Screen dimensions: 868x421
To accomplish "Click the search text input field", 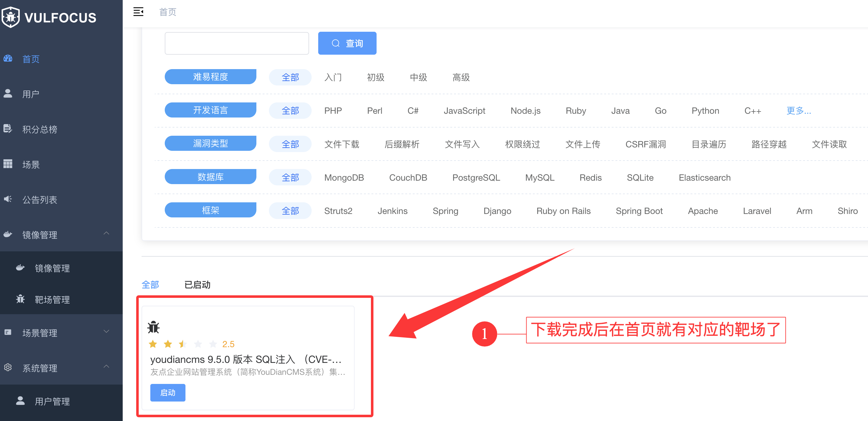I will [237, 43].
